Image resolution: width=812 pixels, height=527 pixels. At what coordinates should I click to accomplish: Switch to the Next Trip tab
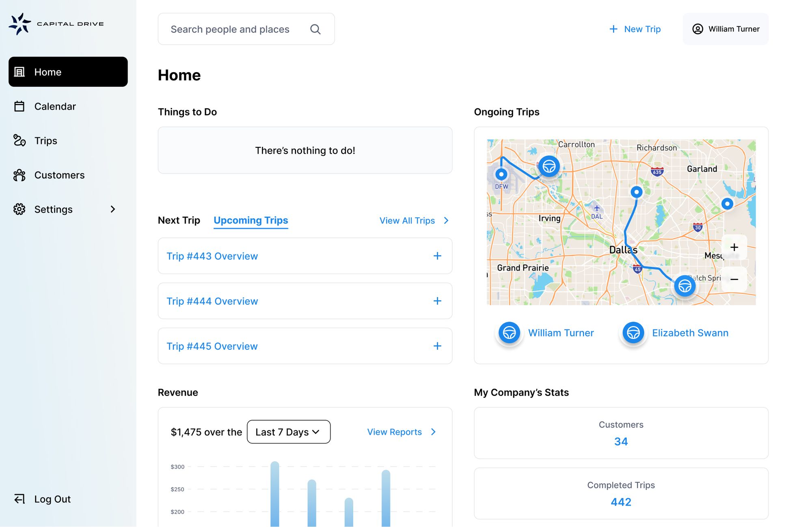[179, 220]
